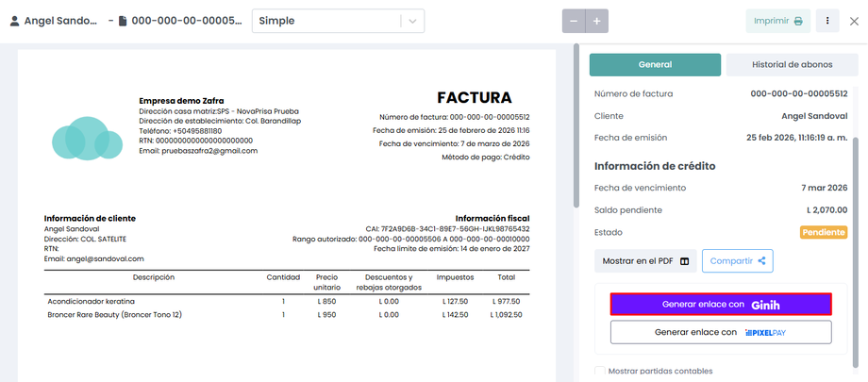Generate payment link with PixelPay

[721, 332]
